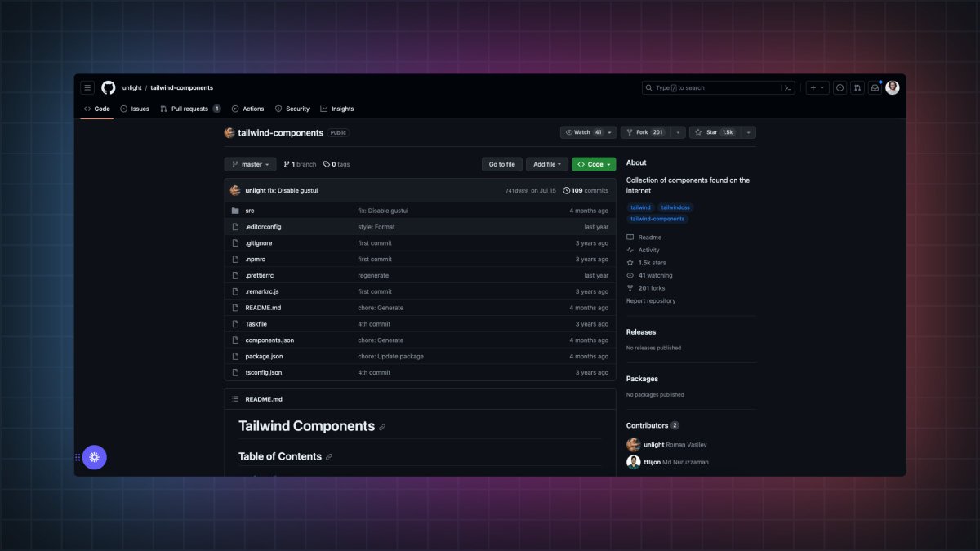Open the .gitignore file

(259, 243)
